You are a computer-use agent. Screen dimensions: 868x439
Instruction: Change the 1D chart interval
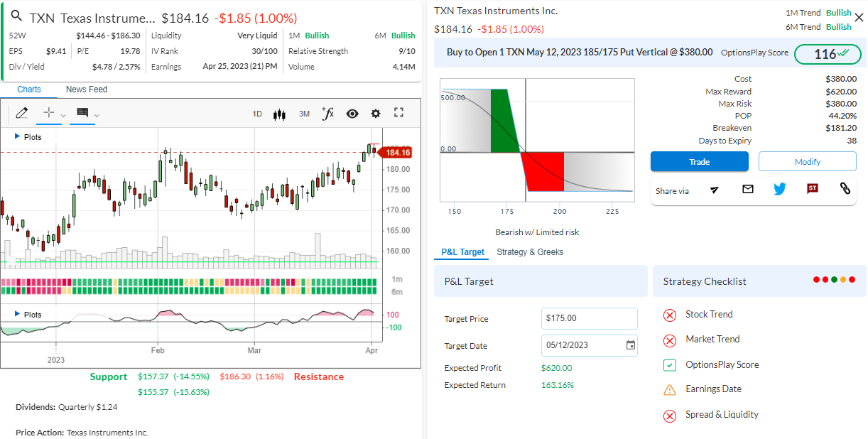click(x=257, y=114)
